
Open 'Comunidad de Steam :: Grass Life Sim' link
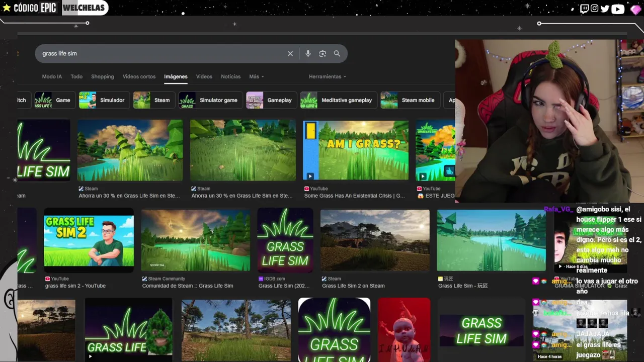[188, 286]
